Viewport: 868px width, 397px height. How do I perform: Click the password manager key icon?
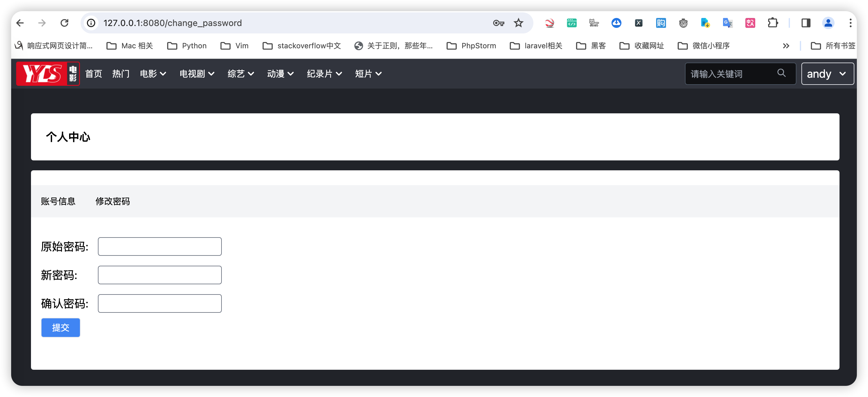pos(498,23)
